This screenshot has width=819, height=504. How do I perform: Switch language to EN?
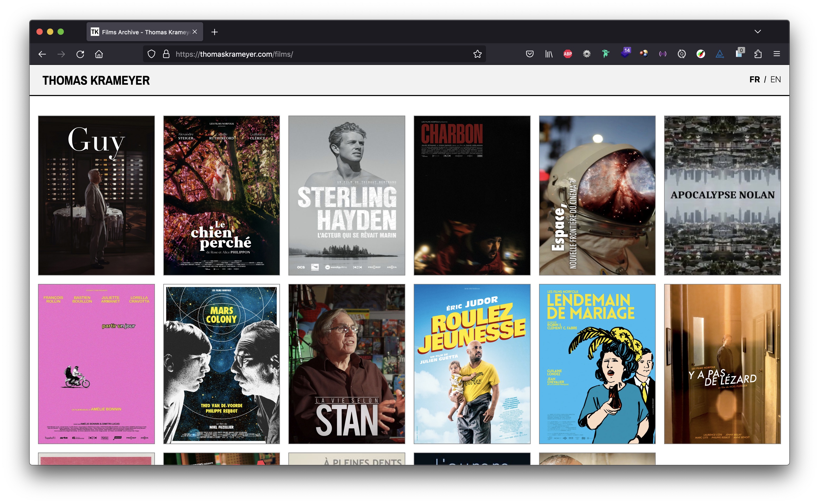pyautogui.click(x=775, y=80)
